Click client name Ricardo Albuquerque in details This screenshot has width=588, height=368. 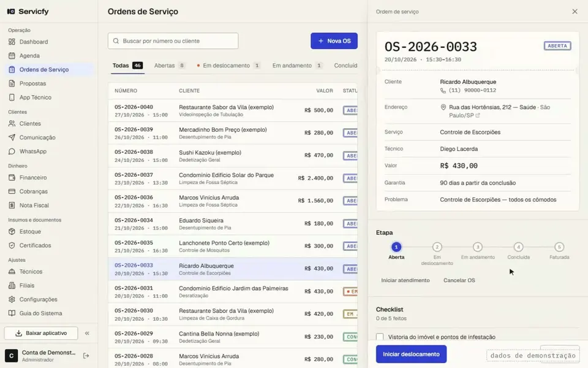click(468, 82)
